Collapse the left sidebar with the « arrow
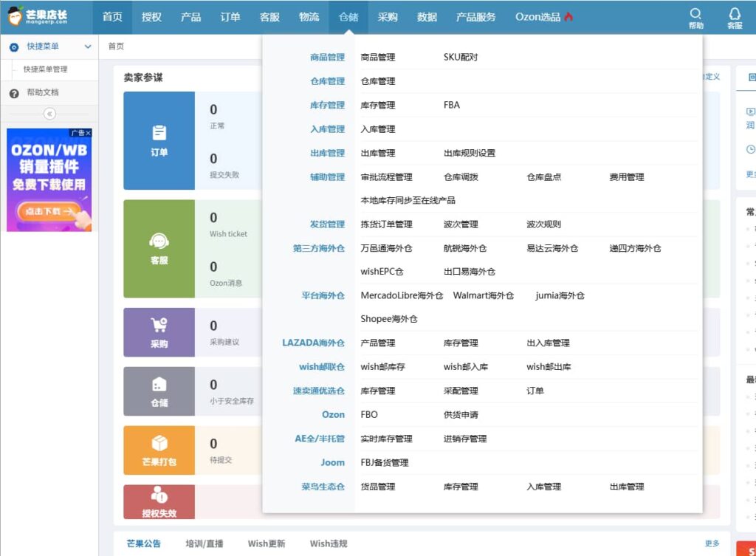Screen dimensions: 756x556 coord(49,113)
